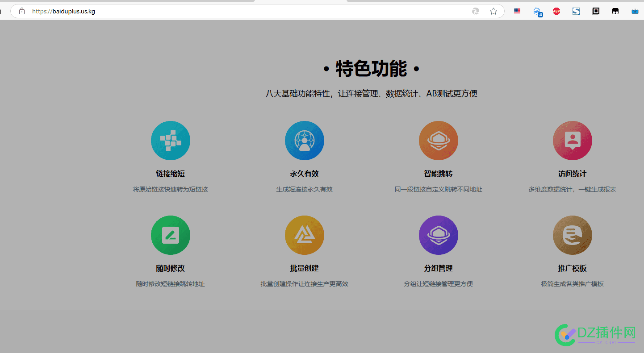Click description 极简生成各类推广模板

[573, 284]
